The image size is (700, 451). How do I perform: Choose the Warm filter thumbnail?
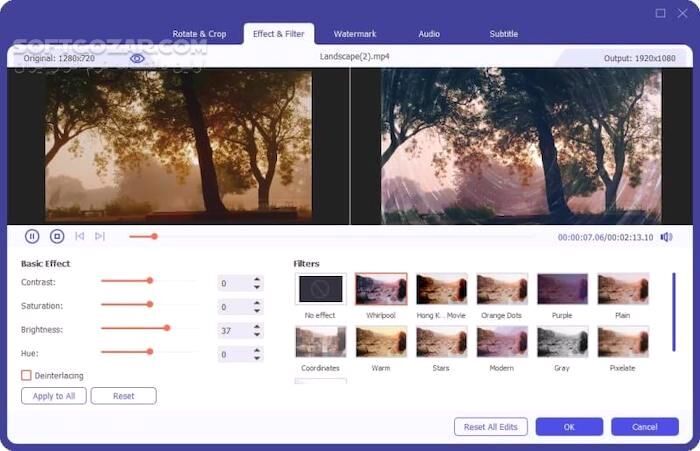(x=381, y=342)
